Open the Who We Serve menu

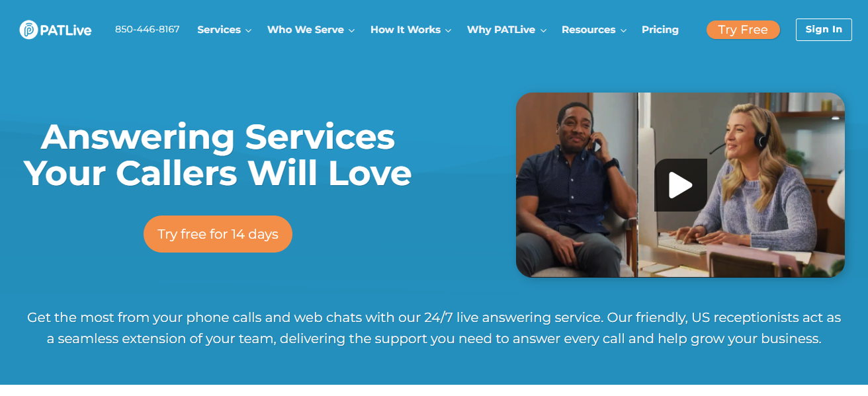[x=306, y=30]
